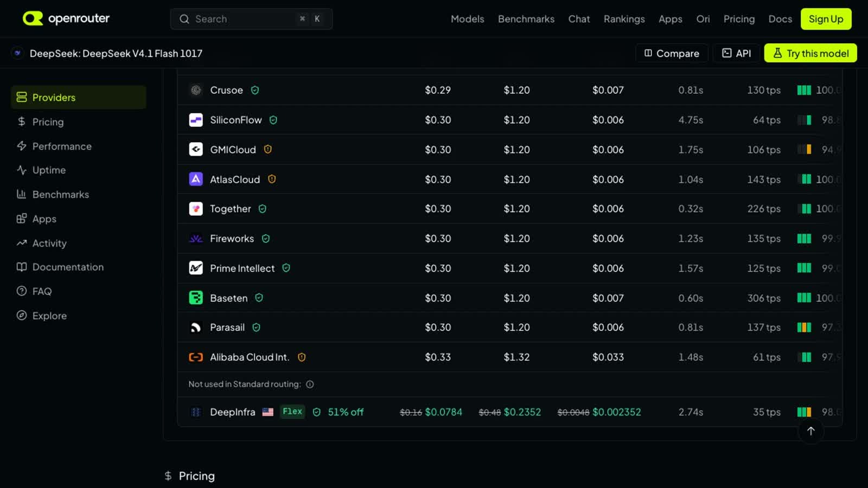Click the Sign Up button
This screenshot has width=868, height=488.
(x=826, y=19)
